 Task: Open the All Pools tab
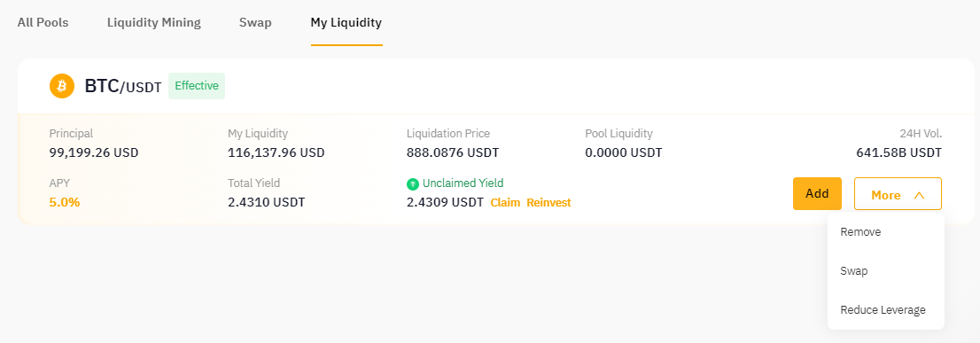(43, 22)
